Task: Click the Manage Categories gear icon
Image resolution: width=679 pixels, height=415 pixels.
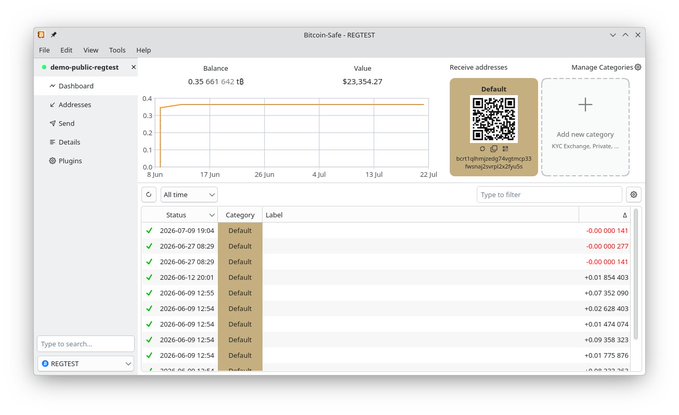Action: coord(638,67)
